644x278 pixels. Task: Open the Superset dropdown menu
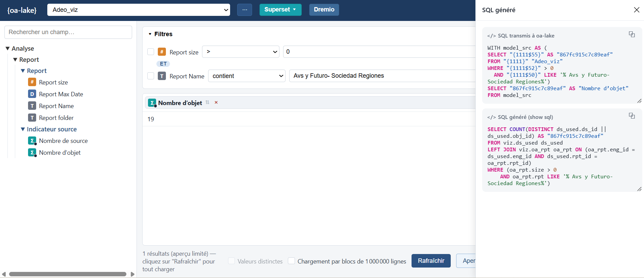click(280, 9)
